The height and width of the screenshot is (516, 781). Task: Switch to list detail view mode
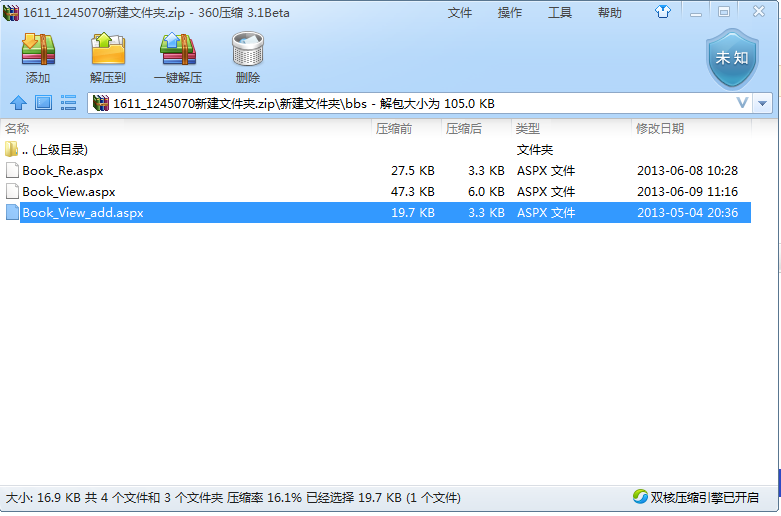tap(68, 103)
